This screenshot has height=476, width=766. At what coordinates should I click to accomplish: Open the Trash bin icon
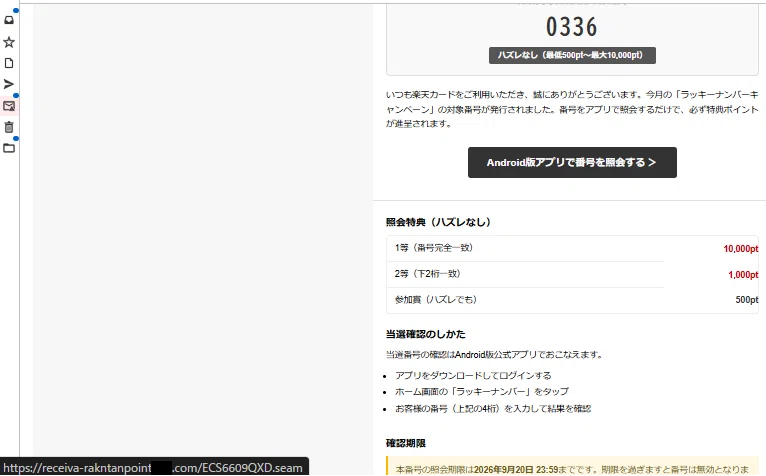coord(9,127)
